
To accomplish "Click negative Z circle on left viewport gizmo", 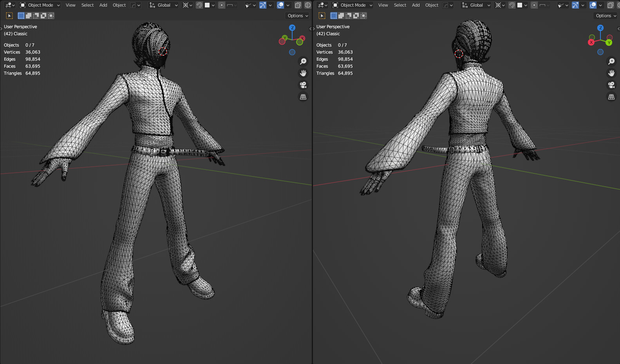I will [292, 52].
